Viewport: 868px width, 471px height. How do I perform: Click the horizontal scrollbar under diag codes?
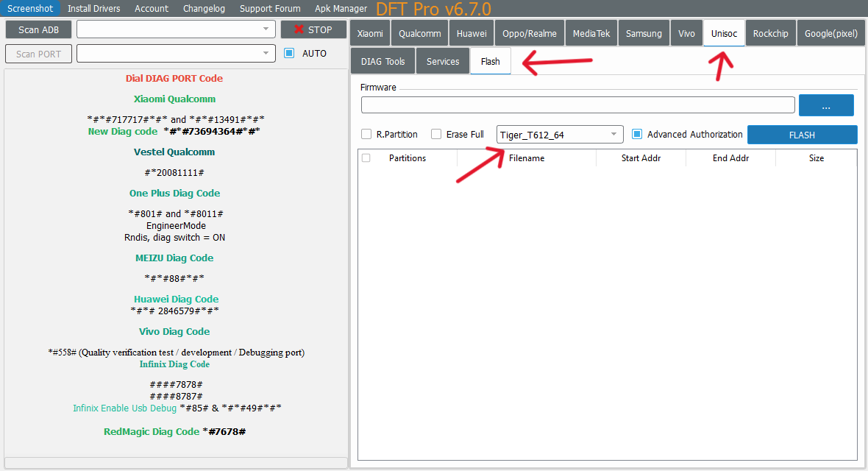pyautogui.click(x=176, y=462)
